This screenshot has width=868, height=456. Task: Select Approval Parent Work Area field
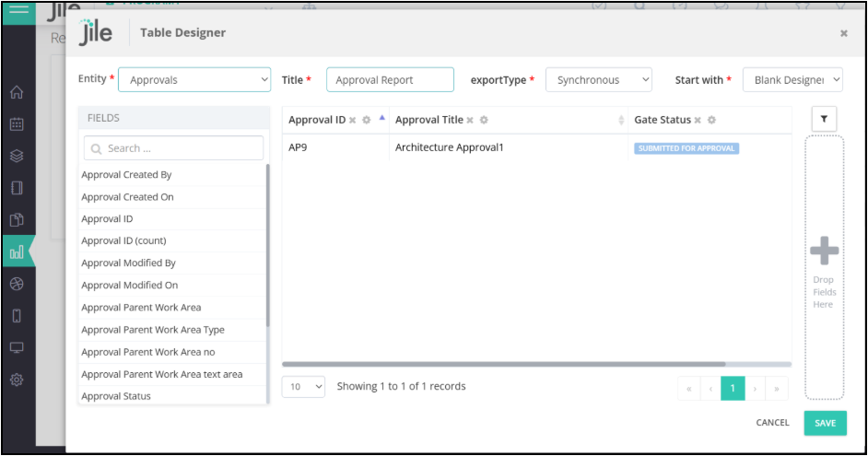click(x=172, y=308)
